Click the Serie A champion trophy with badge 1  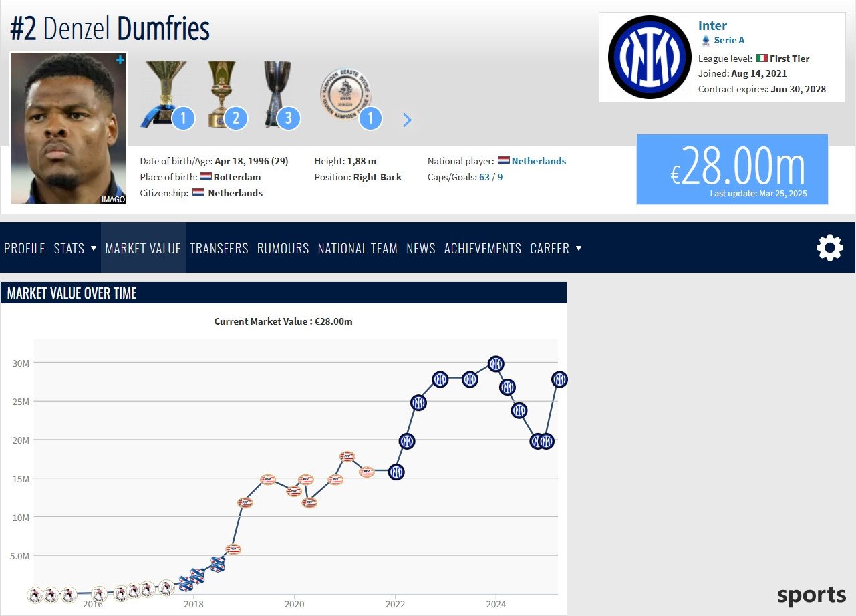point(165,94)
